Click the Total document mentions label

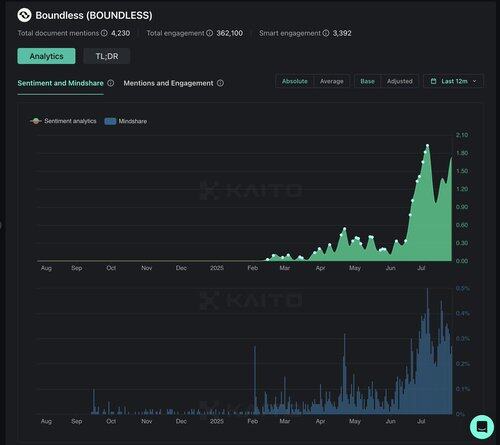pos(58,33)
